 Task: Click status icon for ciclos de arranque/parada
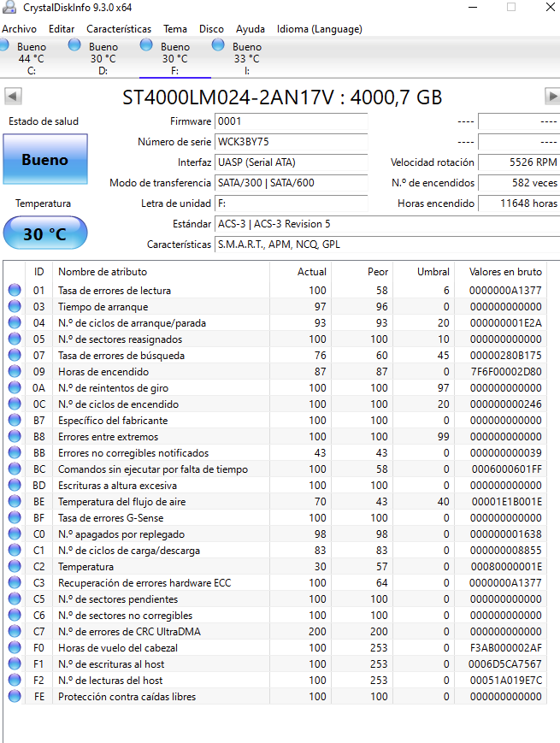pos(15,322)
